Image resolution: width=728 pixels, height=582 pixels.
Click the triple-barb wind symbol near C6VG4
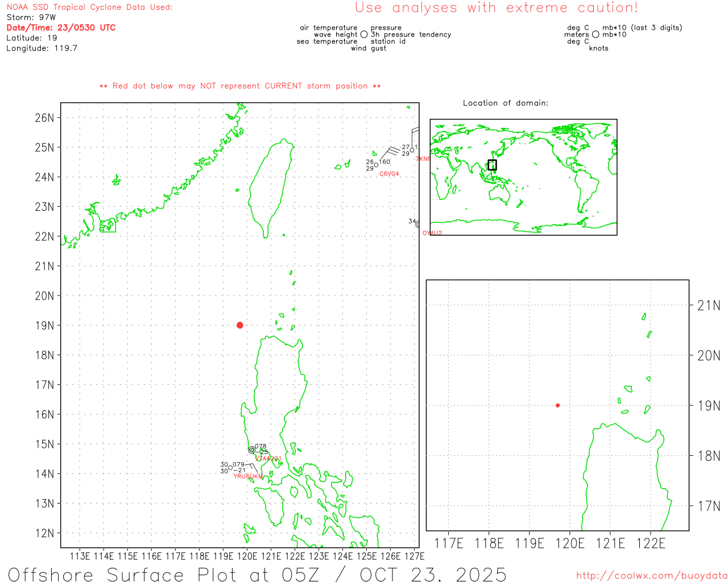coord(389,152)
